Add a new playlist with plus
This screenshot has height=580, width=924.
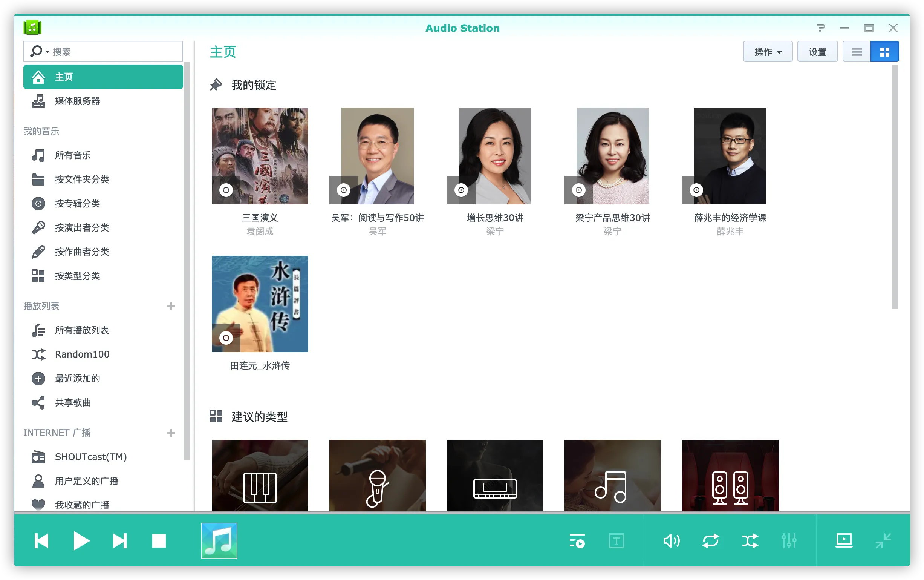click(171, 306)
